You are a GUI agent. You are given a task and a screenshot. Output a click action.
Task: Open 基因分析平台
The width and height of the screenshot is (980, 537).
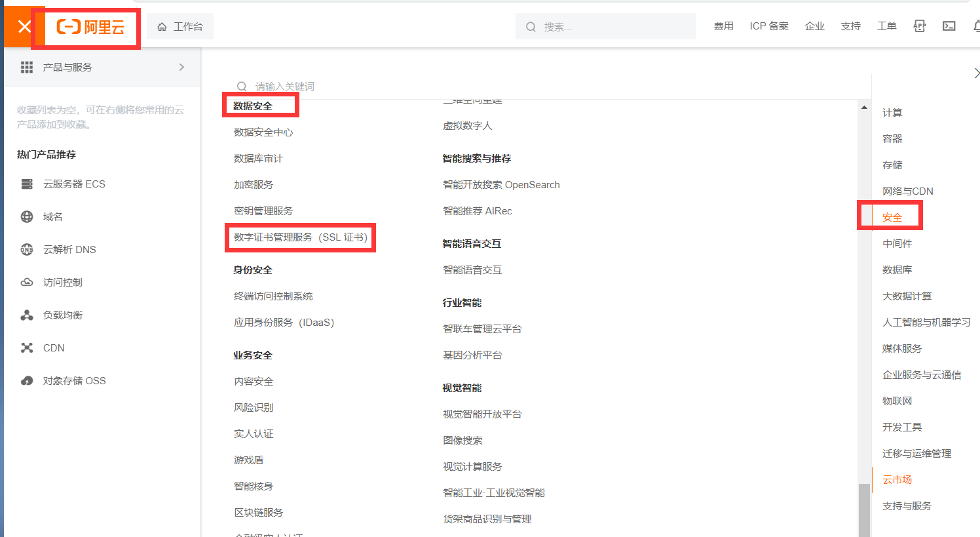click(472, 355)
